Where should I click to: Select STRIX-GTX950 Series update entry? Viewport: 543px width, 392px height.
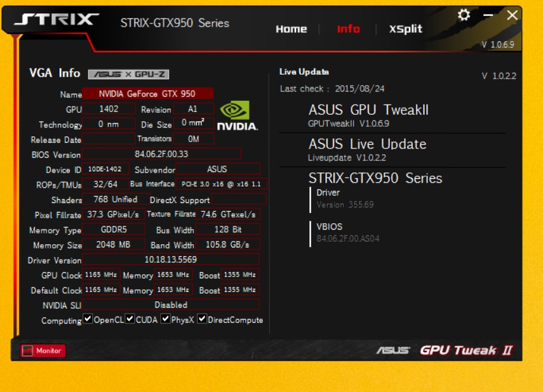(375, 178)
